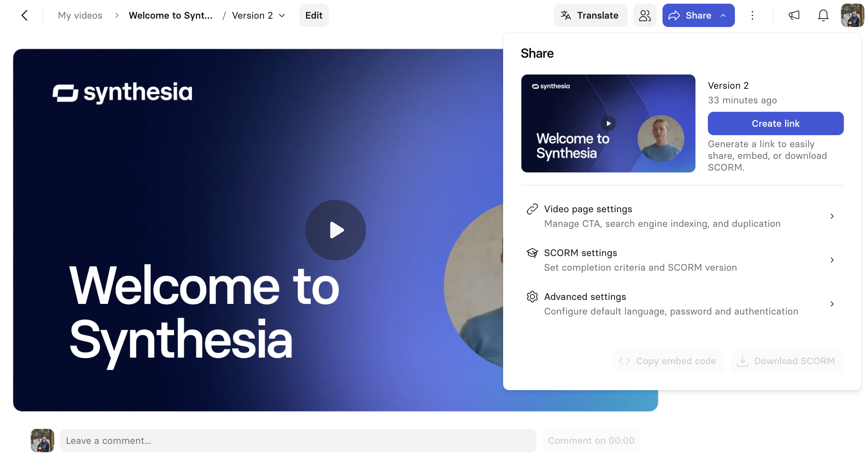This screenshot has width=868, height=461.
Task: Click Copy embed code button
Action: 668,361
